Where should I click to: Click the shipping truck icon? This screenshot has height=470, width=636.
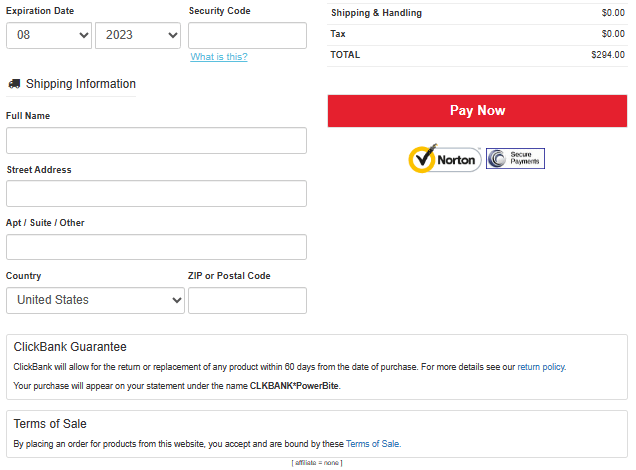[14, 85]
